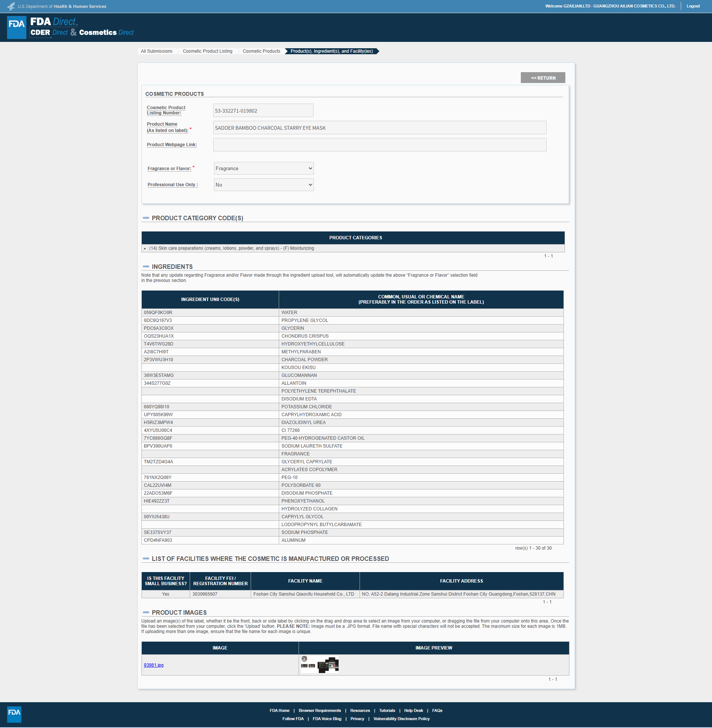The image size is (712, 728).
Task: Click the product label image preview thumbnail
Action: 320,664
